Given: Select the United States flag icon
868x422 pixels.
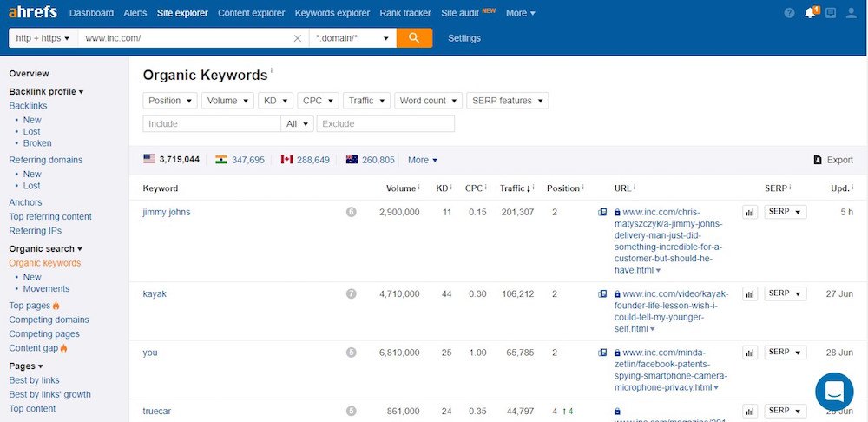Looking at the screenshot, I should pyautogui.click(x=149, y=159).
